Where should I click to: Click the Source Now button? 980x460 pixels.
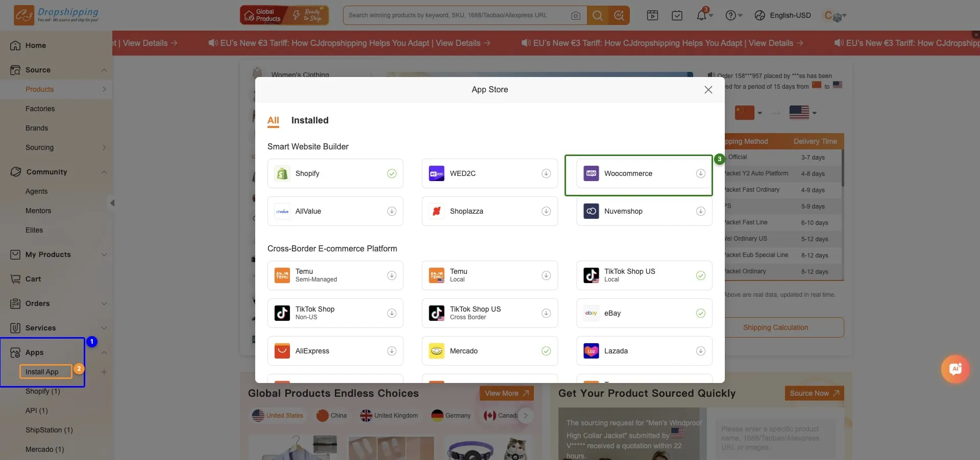(814, 393)
